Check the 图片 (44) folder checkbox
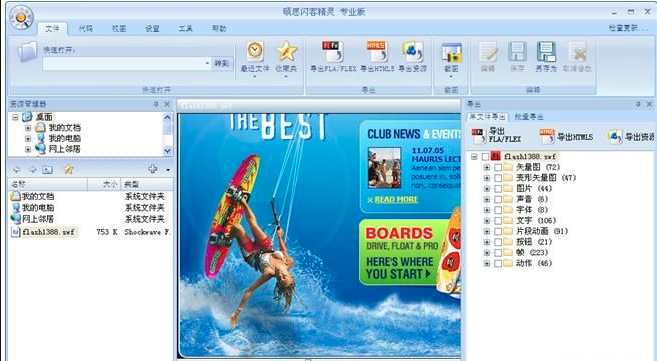The height and width of the screenshot is (361, 657). tap(498, 188)
